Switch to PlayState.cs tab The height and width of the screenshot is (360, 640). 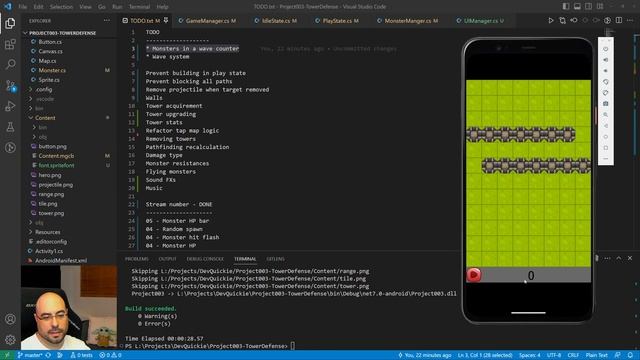click(340, 20)
